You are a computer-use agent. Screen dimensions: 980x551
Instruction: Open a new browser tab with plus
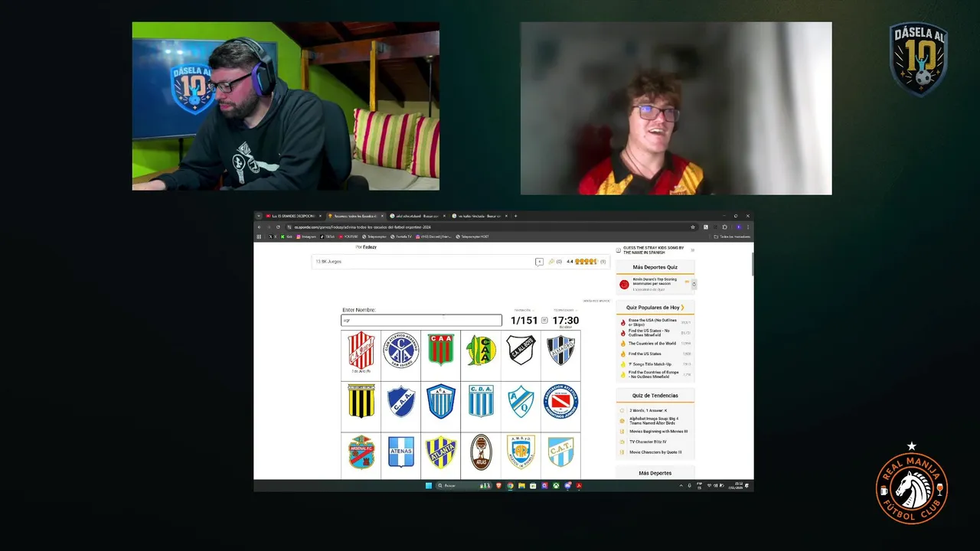point(516,216)
